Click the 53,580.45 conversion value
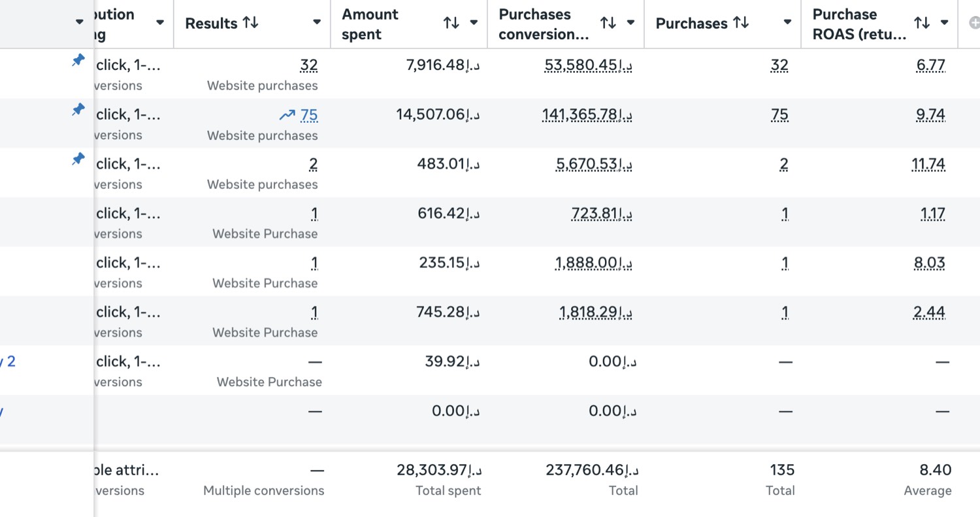This screenshot has width=980, height=517. pos(588,65)
